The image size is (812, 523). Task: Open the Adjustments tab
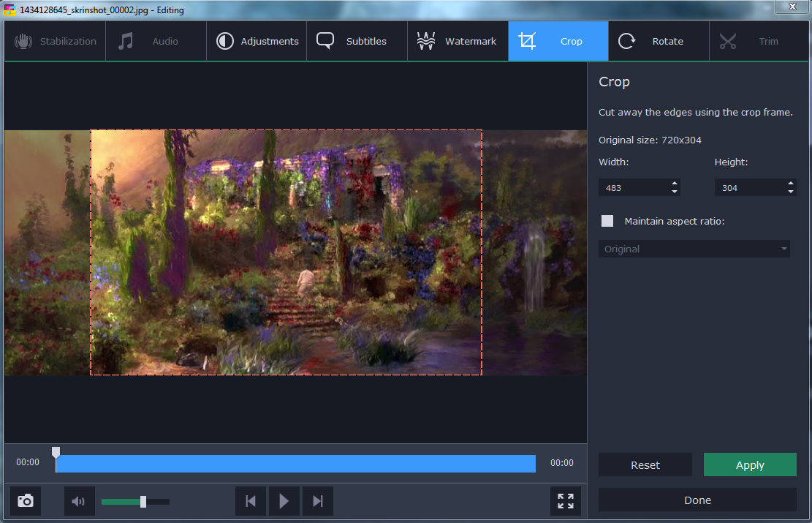pos(257,42)
